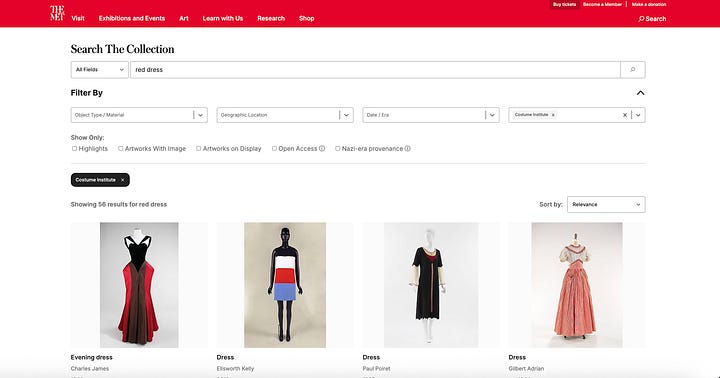This screenshot has width=720, height=378.
Task: Enable the Highlights checkbox
Action: tap(74, 148)
